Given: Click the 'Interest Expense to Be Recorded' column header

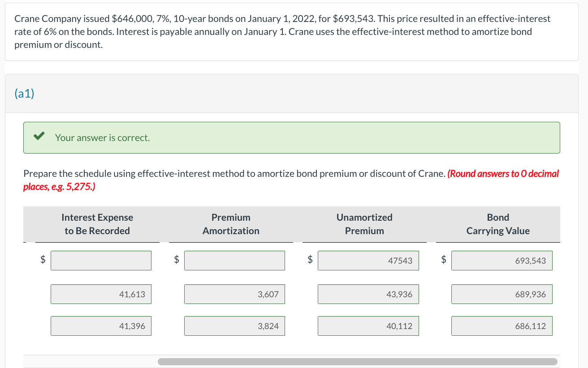Looking at the screenshot, I should [x=97, y=224].
